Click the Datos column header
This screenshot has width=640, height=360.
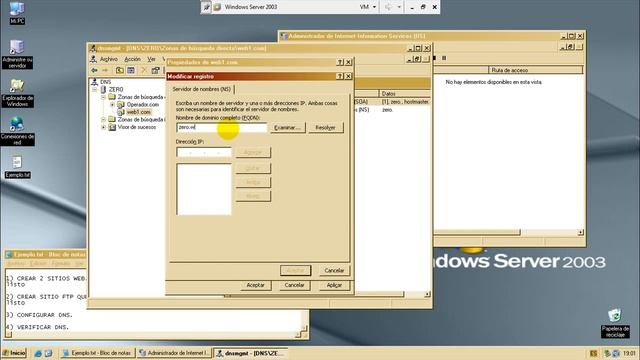click(x=404, y=93)
